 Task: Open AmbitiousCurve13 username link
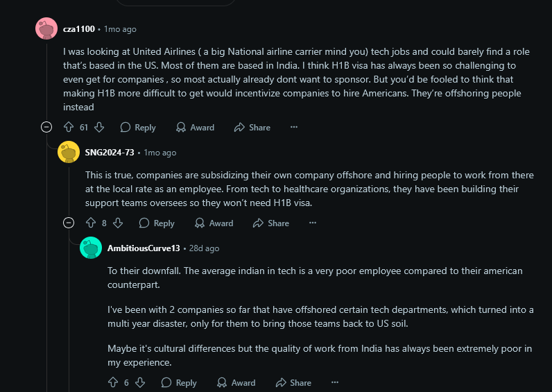coord(143,248)
